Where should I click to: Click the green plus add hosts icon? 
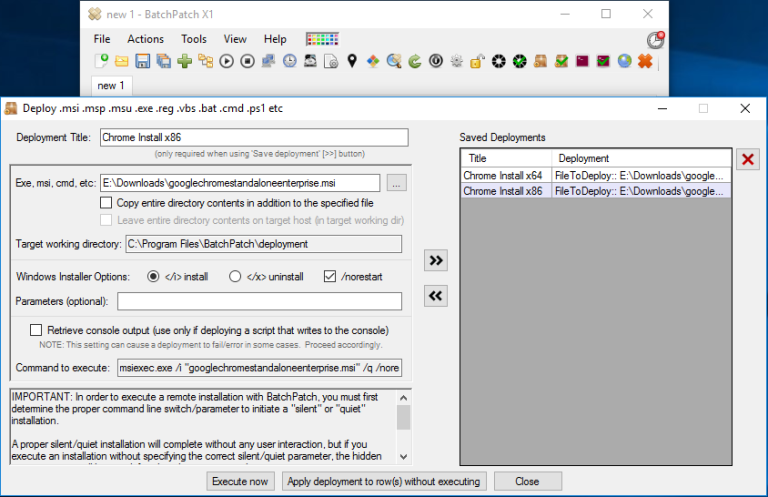pos(185,62)
